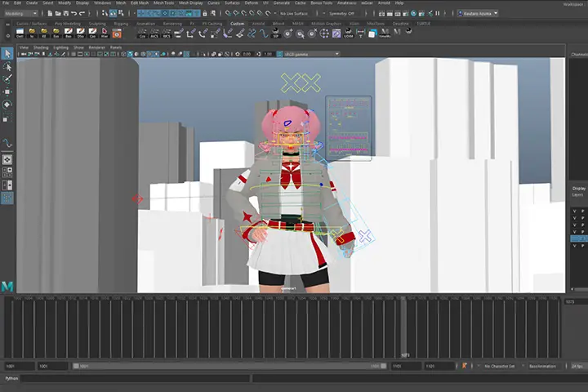The height and width of the screenshot is (392, 588).
Task: Open the Modeling menu set dropdown
Action: click(21, 14)
